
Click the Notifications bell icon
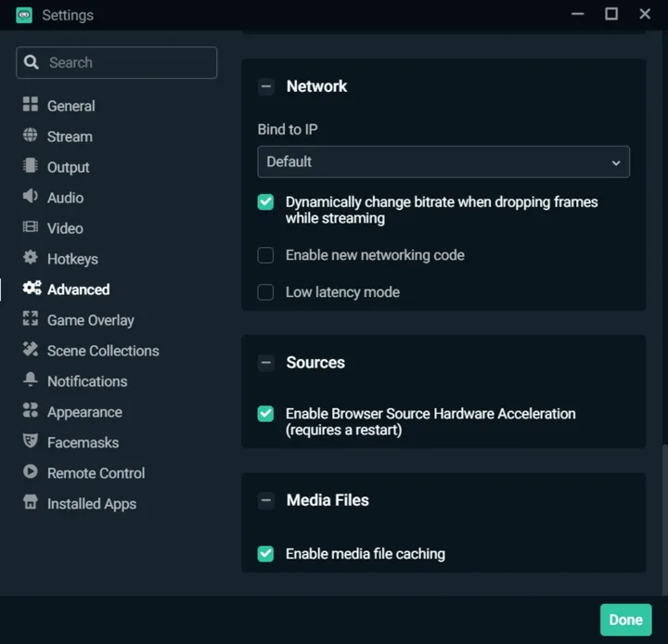point(31,380)
